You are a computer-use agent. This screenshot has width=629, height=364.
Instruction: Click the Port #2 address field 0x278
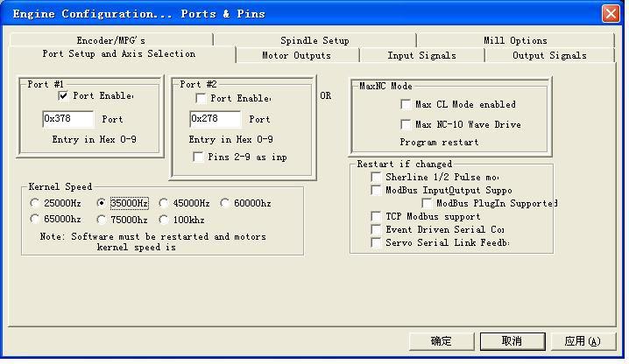(x=215, y=119)
